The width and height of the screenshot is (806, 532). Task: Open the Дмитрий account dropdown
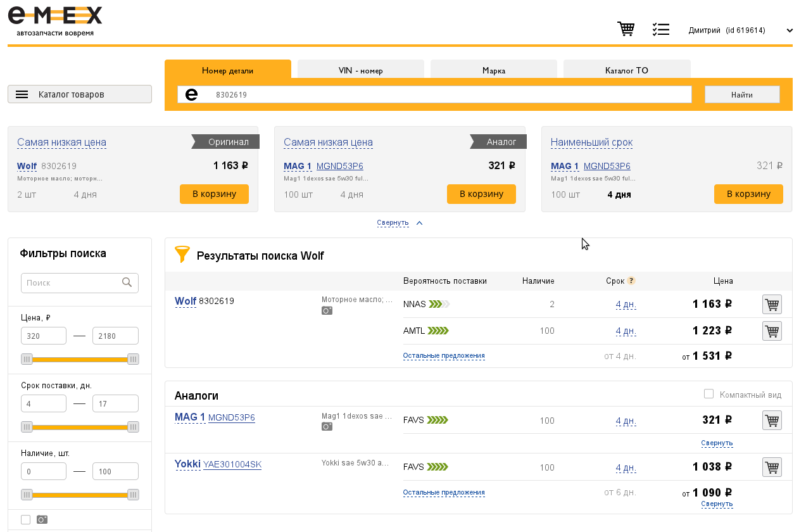(741, 30)
